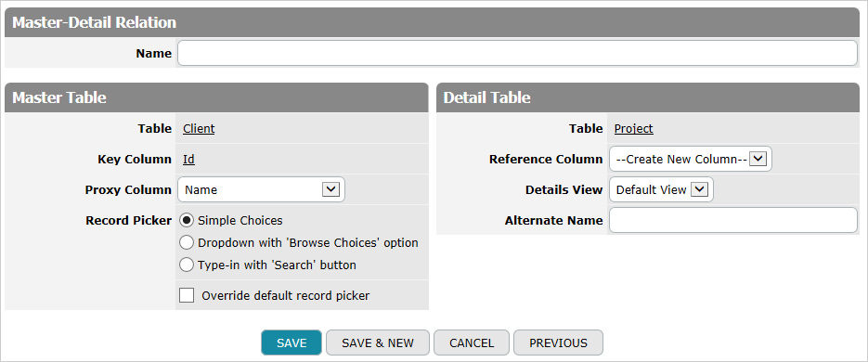Select the Simple Choices radio button
The height and width of the screenshot is (362, 868).
click(x=188, y=220)
